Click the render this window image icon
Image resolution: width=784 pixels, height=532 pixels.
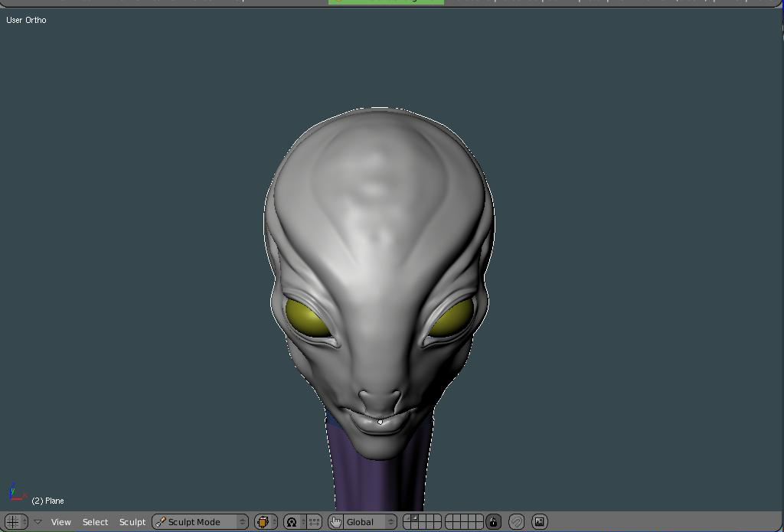(x=540, y=522)
